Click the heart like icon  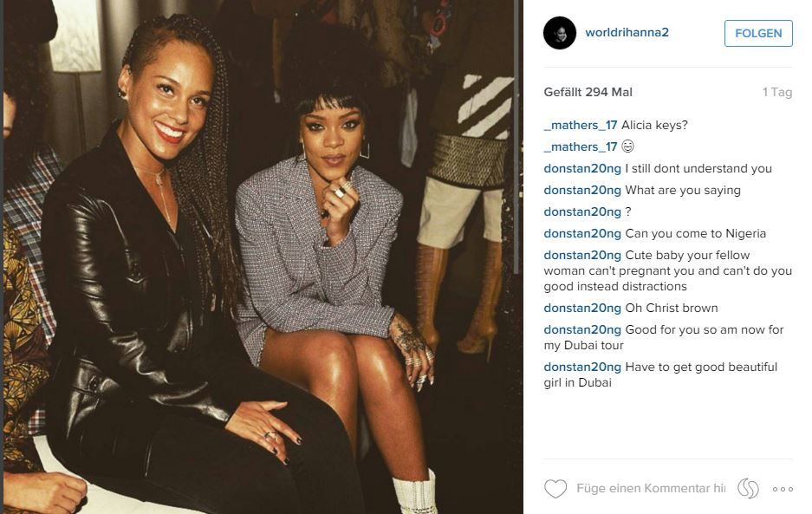555,489
